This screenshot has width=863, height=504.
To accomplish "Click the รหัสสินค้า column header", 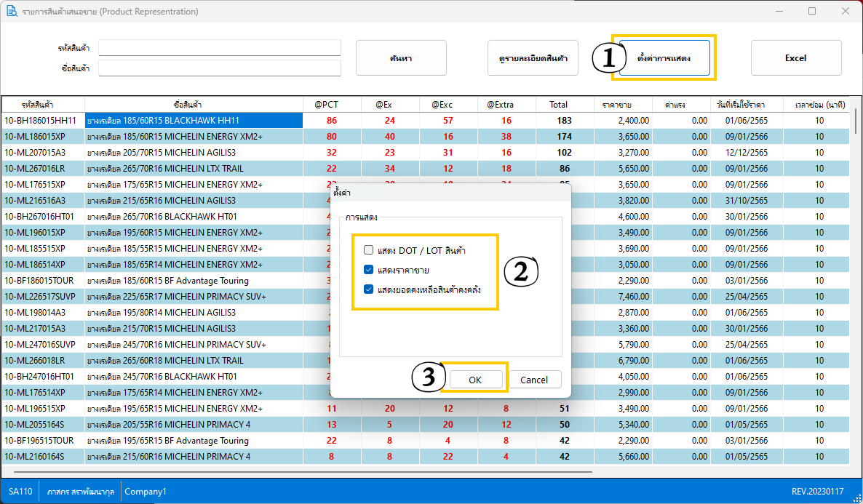I will 42,105.
